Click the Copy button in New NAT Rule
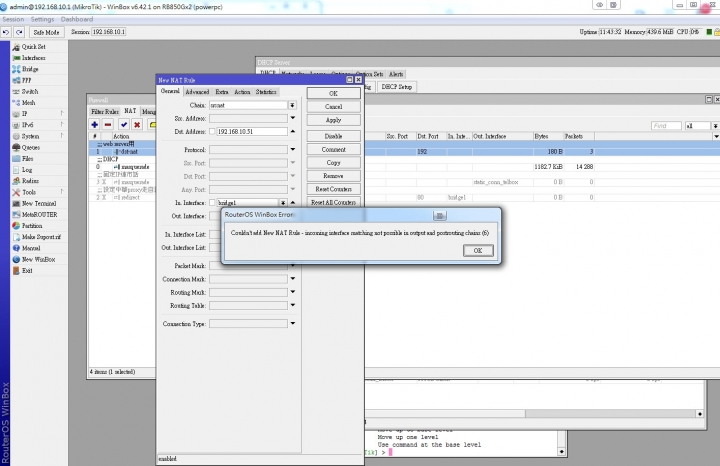Screen dimensions: 720x466 [x=333, y=163]
